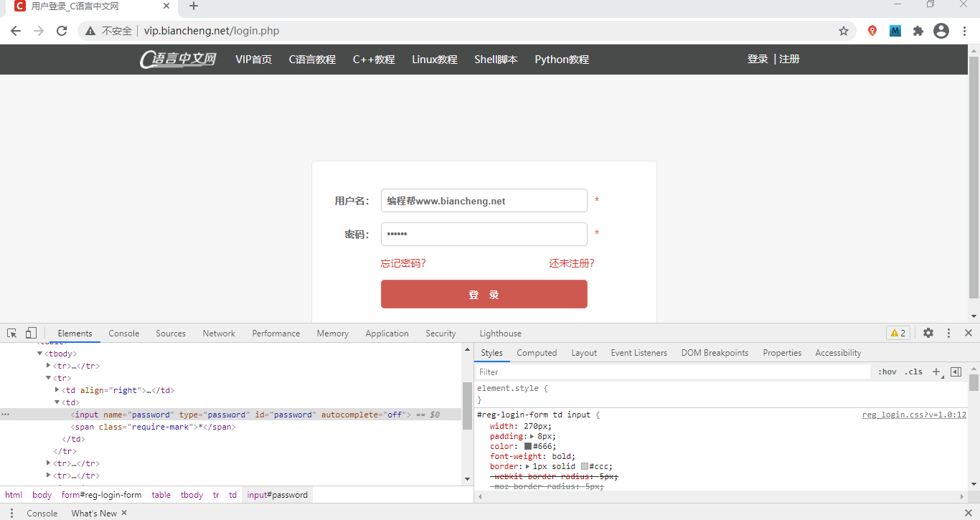The height and width of the screenshot is (520, 980).
Task: Click the not-secure warning icon in address bar
Action: click(90, 31)
